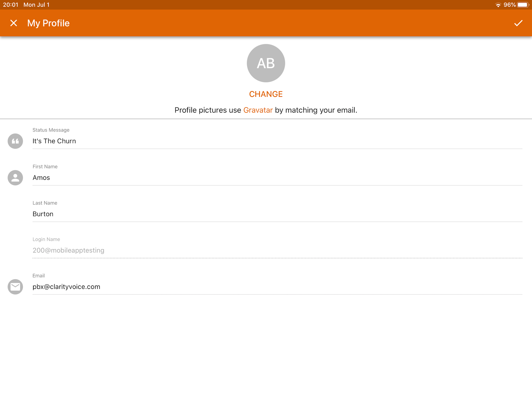Edit the Email field pbx@clarityvoice.com

[277, 287]
